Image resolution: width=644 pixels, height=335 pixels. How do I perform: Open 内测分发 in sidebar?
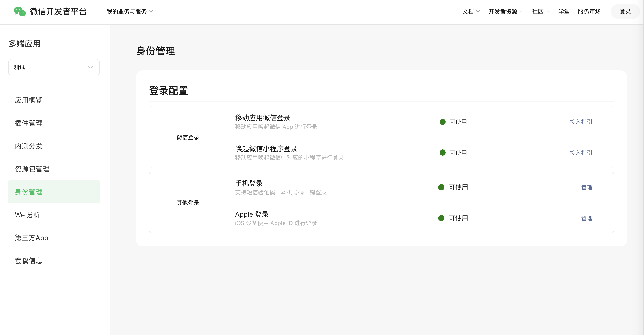tap(54, 146)
